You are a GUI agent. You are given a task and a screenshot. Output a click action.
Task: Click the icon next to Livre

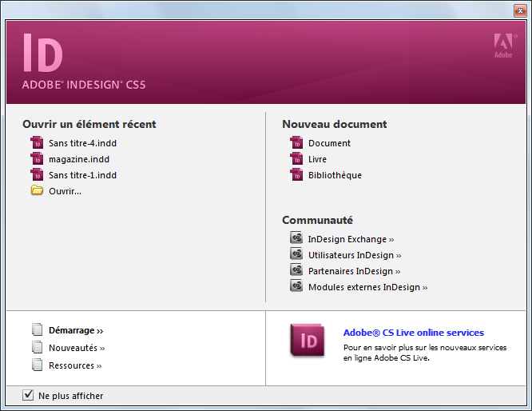coord(296,159)
